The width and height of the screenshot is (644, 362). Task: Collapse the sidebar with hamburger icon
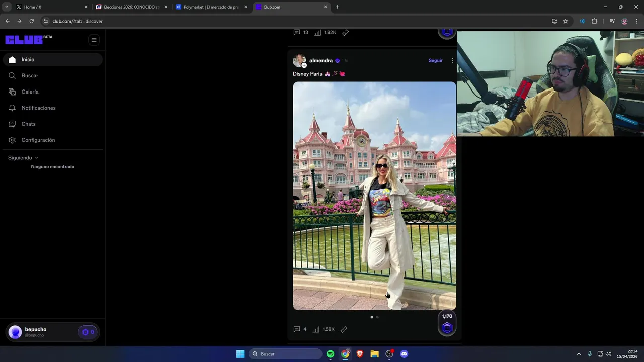point(94,40)
